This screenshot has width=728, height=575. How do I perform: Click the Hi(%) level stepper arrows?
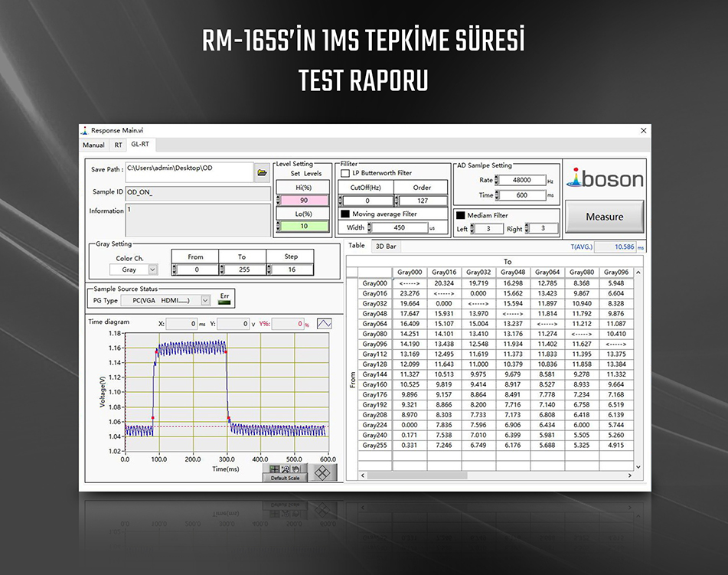[x=279, y=201]
